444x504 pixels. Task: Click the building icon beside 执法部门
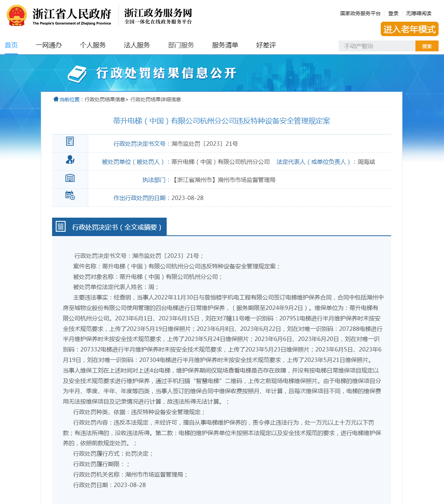[70, 178]
